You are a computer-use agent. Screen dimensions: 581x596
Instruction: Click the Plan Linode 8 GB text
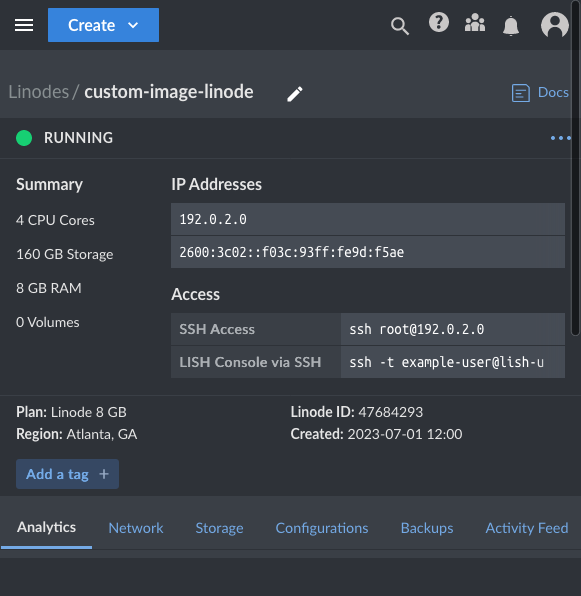pyautogui.click(x=71, y=412)
